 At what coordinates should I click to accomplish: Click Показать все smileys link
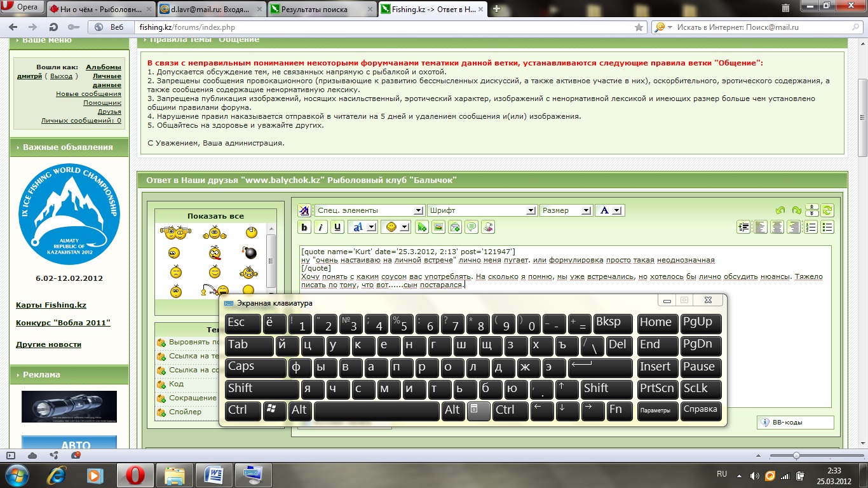tap(215, 216)
